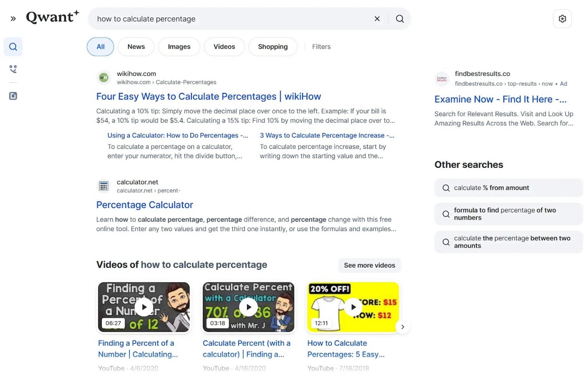Open 'Four Easy Ways to Calculate Percentages' result
The width and height of the screenshot is (588, 380).
click(208, 96)
